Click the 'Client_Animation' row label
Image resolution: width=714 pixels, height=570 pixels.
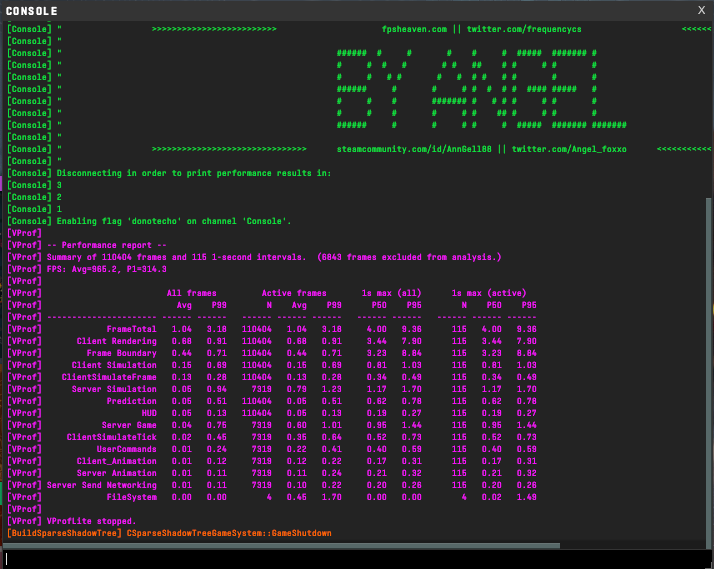(117, 461)
